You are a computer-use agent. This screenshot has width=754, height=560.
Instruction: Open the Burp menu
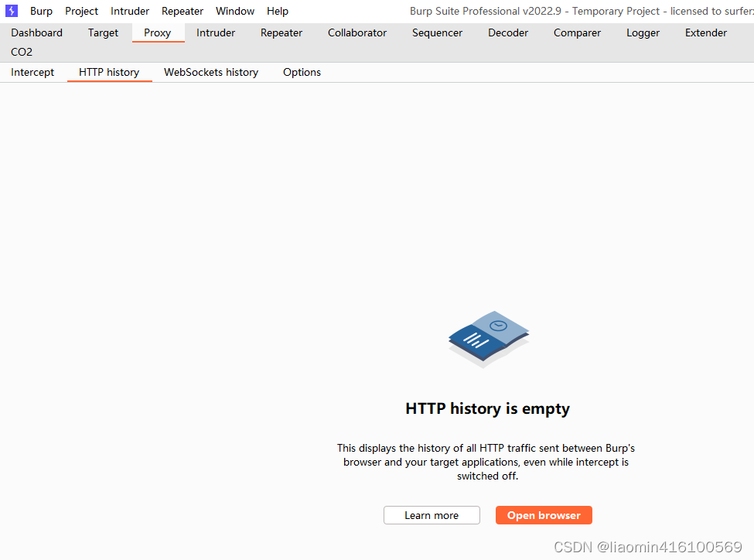coord(41,11)
